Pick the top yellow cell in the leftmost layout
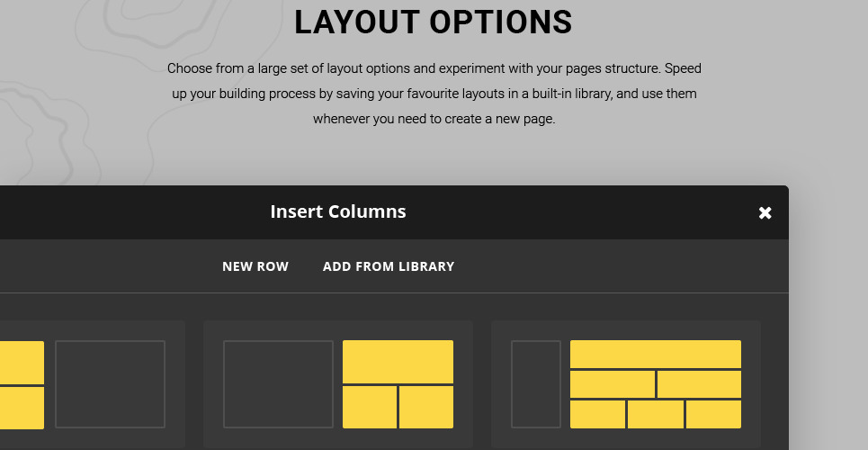 click(x=22, y=362)
